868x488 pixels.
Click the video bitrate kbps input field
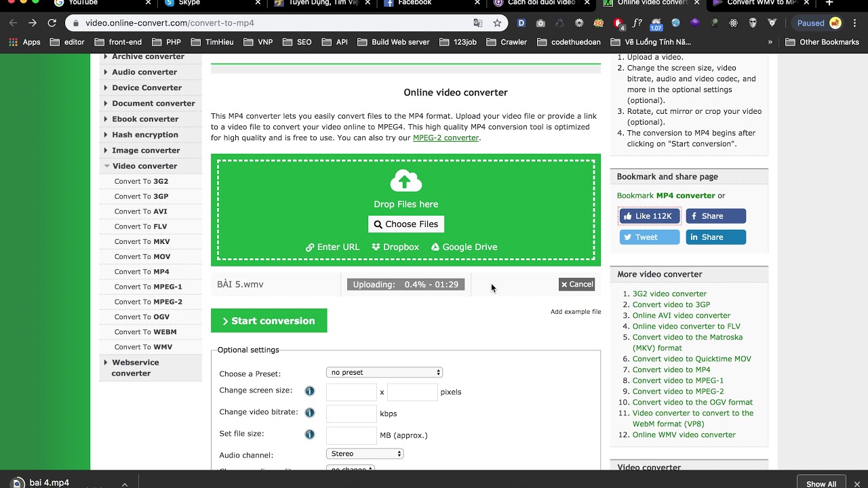pos(351,413)
